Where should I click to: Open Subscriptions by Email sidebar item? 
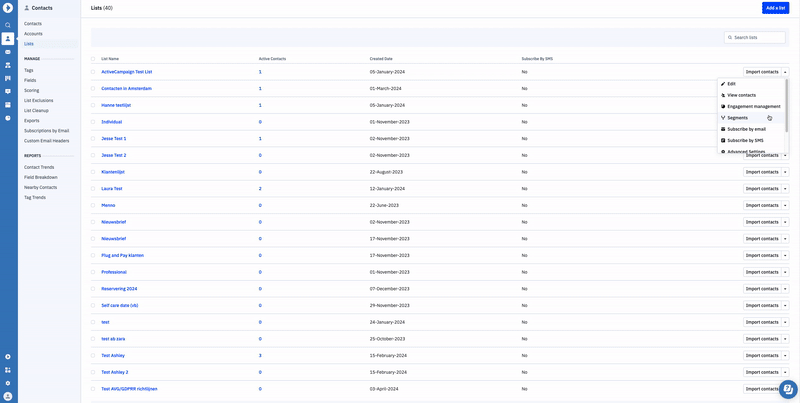coord(46,131)
